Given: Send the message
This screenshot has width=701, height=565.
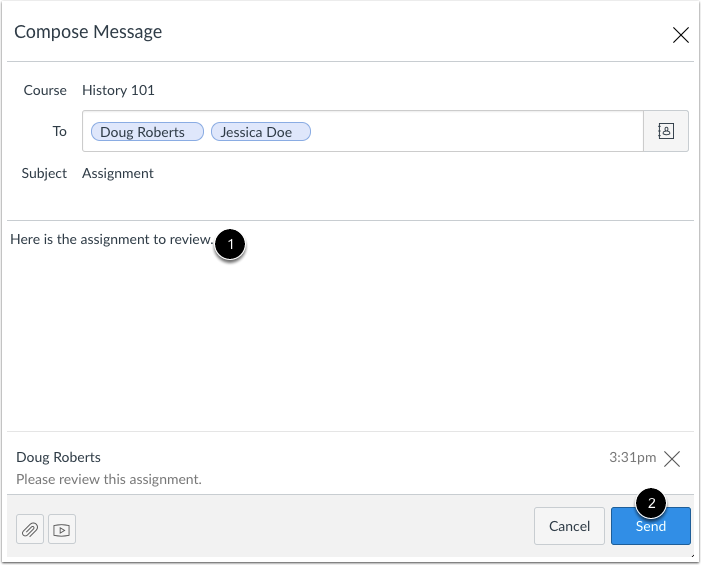Looking at the screenshot, I should click(x=650, y=526).
